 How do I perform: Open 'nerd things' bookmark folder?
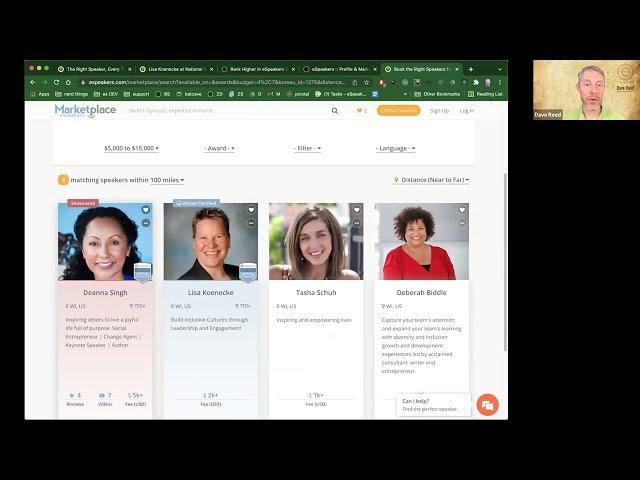pyautogui.click(x=72, y=94)
